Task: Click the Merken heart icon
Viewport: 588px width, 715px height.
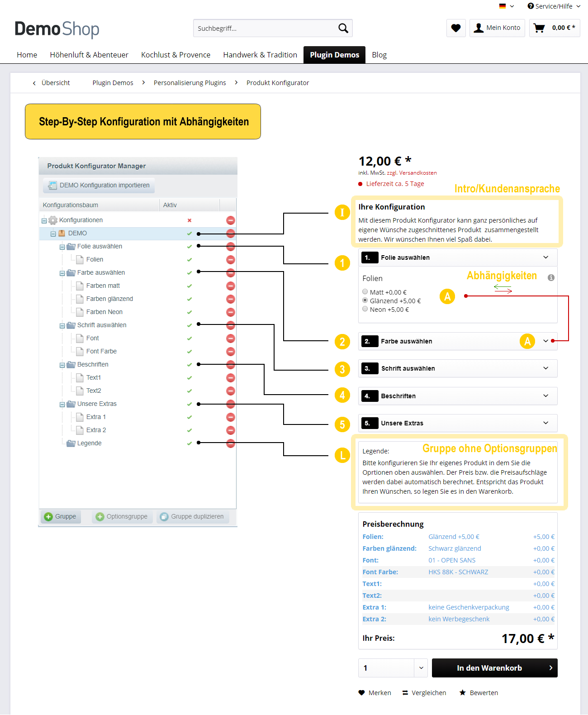Action: [361, 693]
